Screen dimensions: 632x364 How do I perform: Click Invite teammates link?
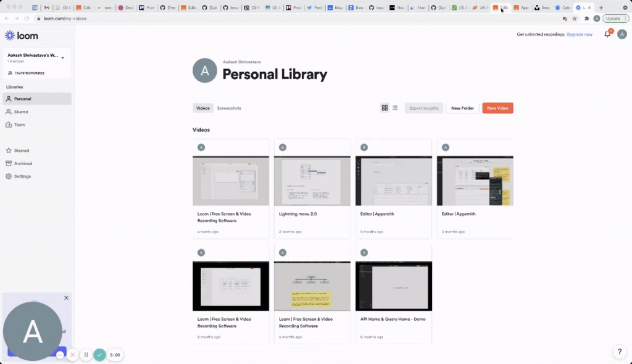(26, 73)
